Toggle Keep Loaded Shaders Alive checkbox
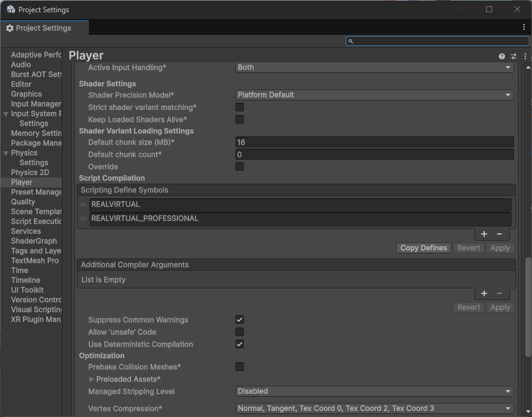This screenshot has height=417, width=532. click(x=240, y=119)
